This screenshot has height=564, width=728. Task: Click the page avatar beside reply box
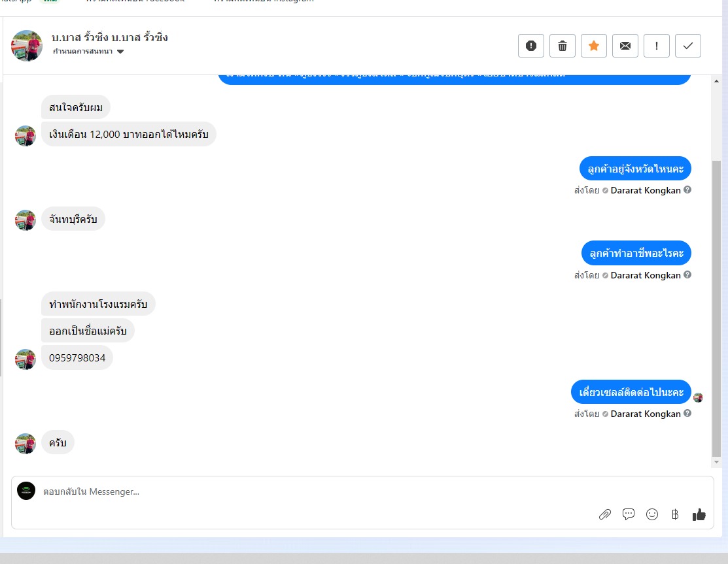coord(26,491)
